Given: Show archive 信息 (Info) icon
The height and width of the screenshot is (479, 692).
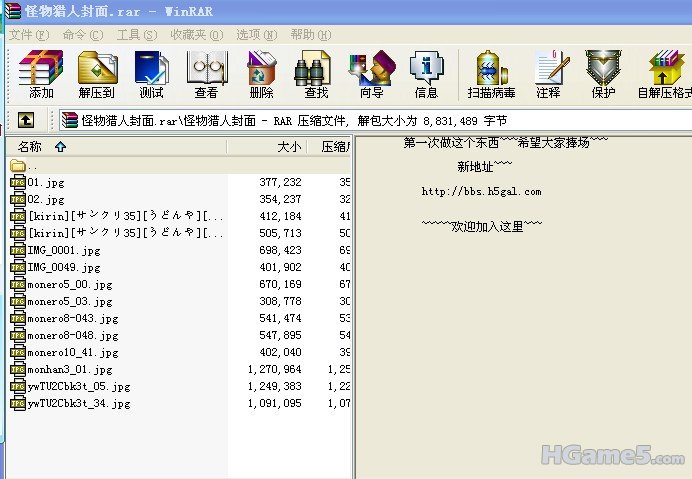Looking at the screenshot, I should pyautogui.click(x=426, y=75).
